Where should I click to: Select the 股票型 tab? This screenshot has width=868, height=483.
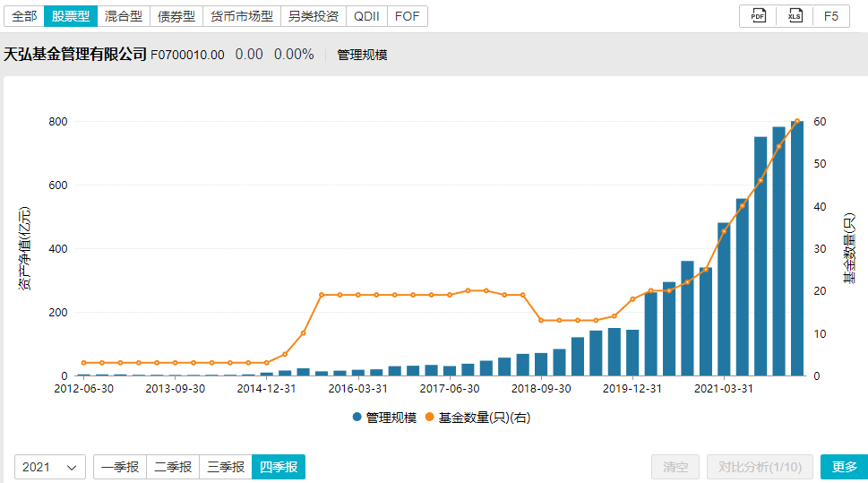(71, 16)
